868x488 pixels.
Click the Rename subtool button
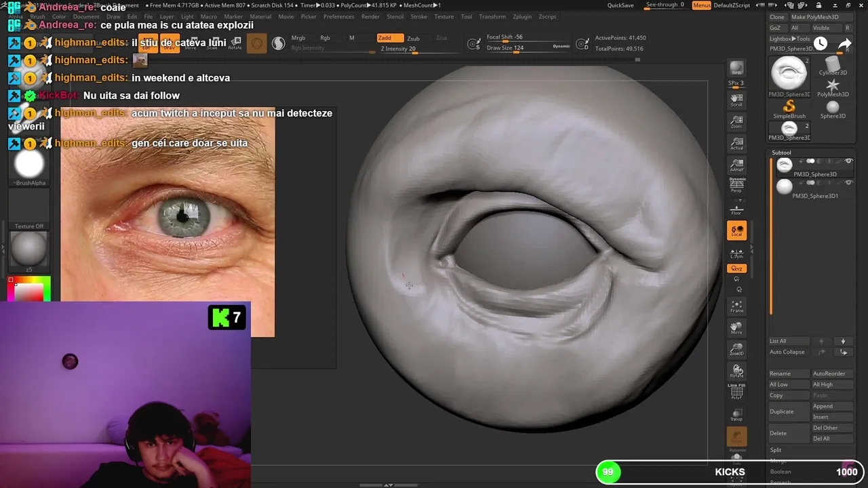click(x=789, y=373)
